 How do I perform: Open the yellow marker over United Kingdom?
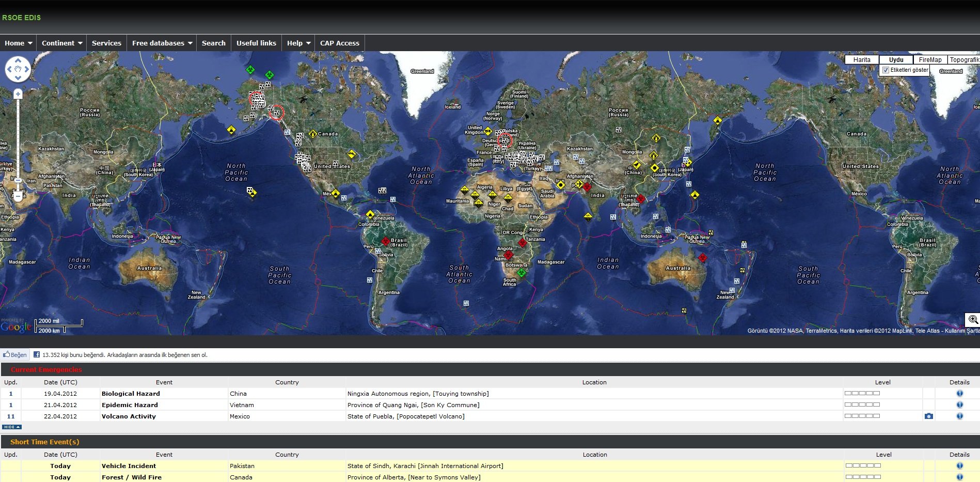pyautogui.click(x=487, y=131)
